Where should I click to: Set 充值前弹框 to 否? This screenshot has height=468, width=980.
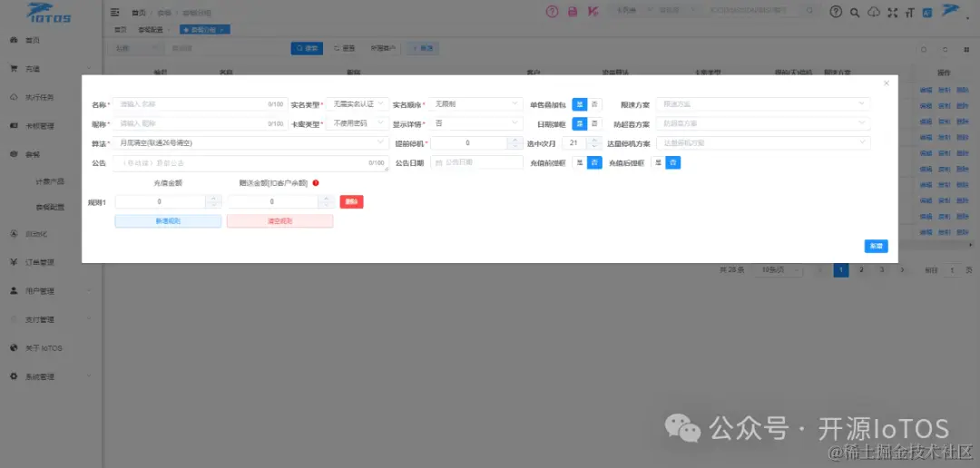(594, 162)
